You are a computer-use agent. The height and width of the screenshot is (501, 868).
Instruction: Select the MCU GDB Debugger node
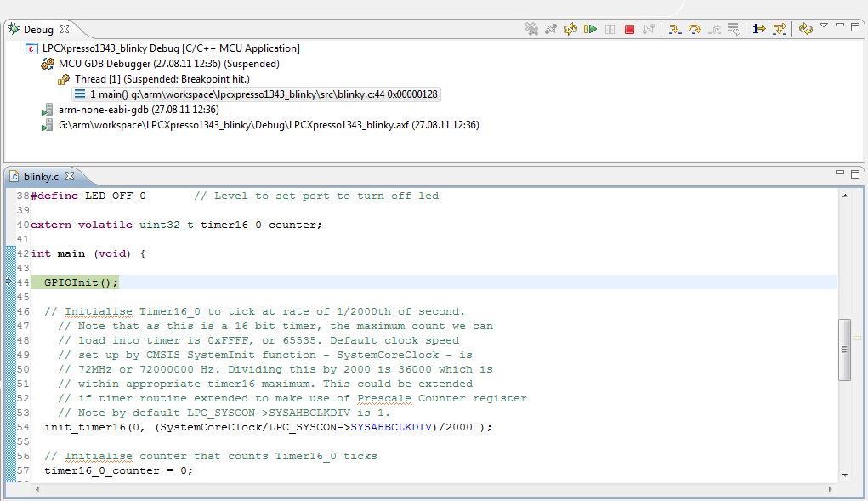pyautogui.click(x=168, y=64)
